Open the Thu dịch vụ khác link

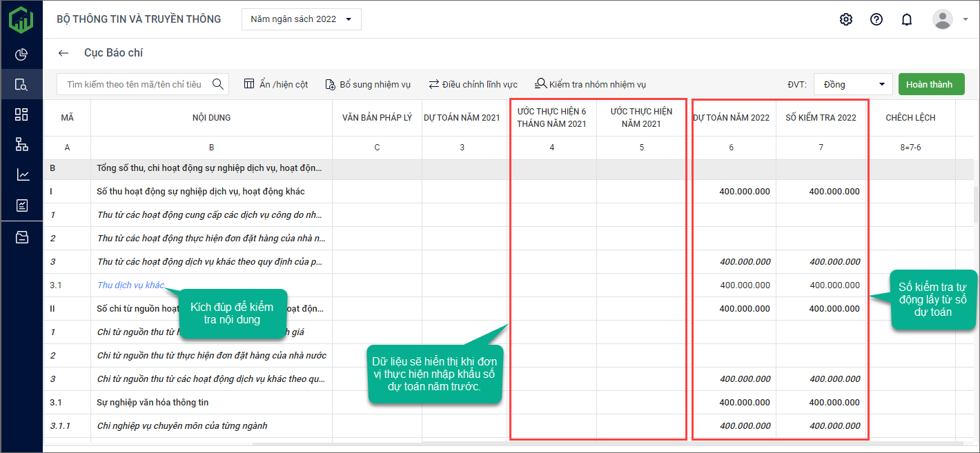pos(130,285)
